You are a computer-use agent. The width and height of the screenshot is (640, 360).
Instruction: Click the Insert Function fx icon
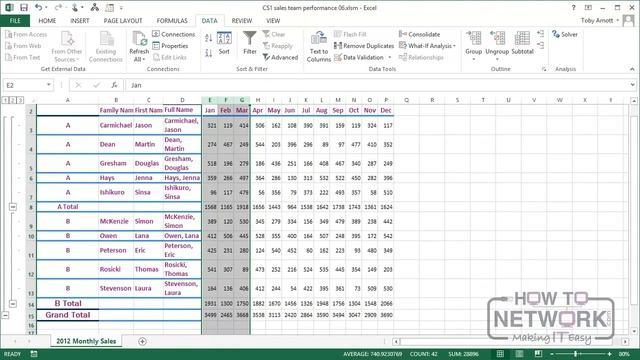coord(114,85)
